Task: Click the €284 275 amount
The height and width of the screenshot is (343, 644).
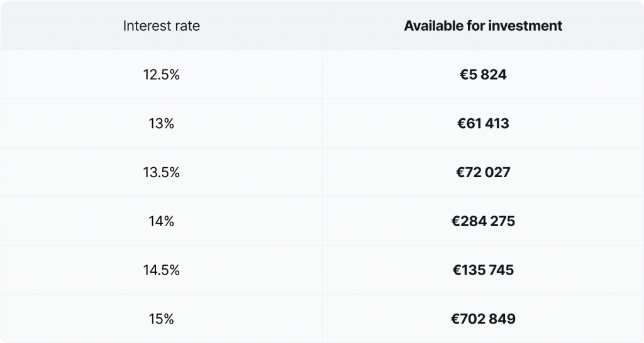Action: (x=483, y=221)
